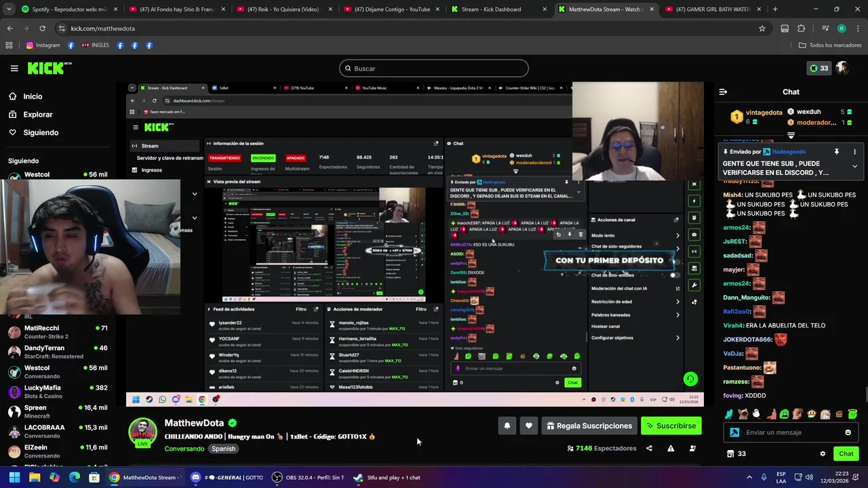Follow the channel with the heart button
The image size is (868, 488).
(x=529, y=426)
